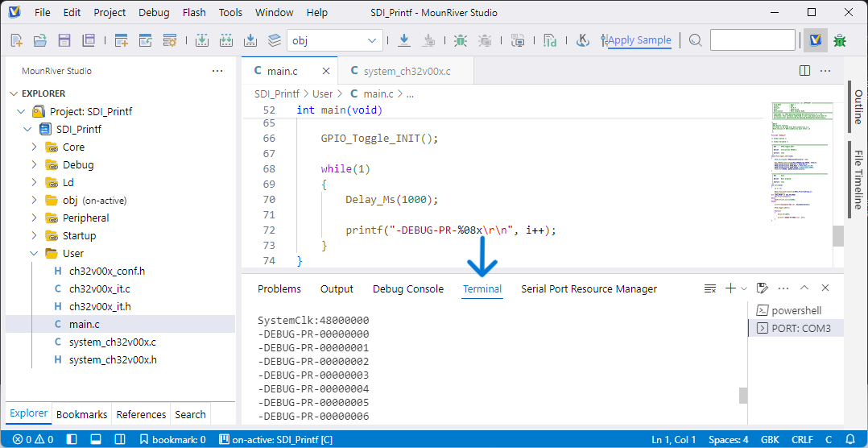The image size is (868, 448).
Task: Click the toolbar search input field
Action: pyautogui.click(x=752, y=40)
